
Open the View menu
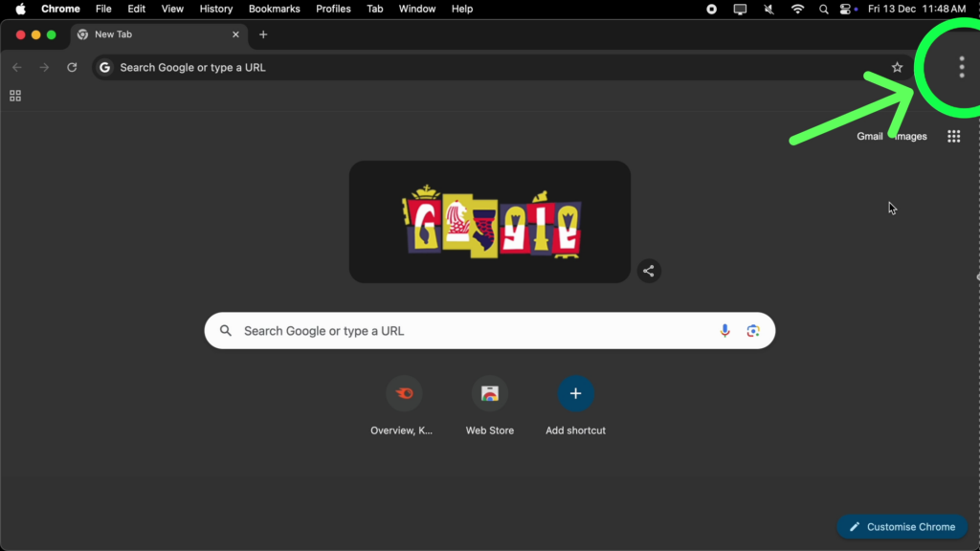click(x=172, y=9)
